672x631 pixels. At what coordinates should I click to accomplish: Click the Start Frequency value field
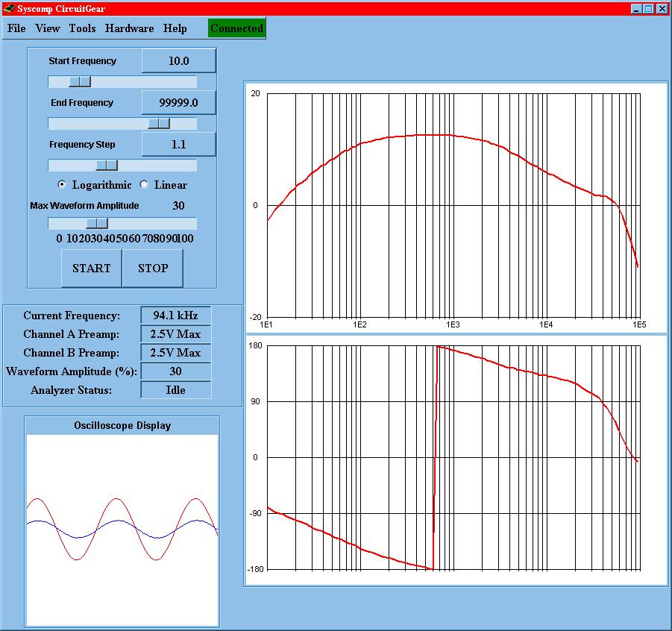coord(179,61)
